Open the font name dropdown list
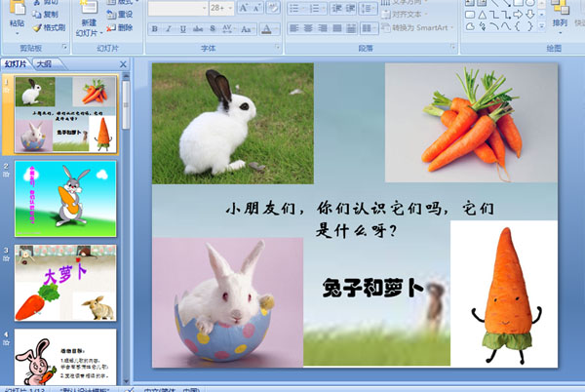585x392 pixels. [202, 8]
